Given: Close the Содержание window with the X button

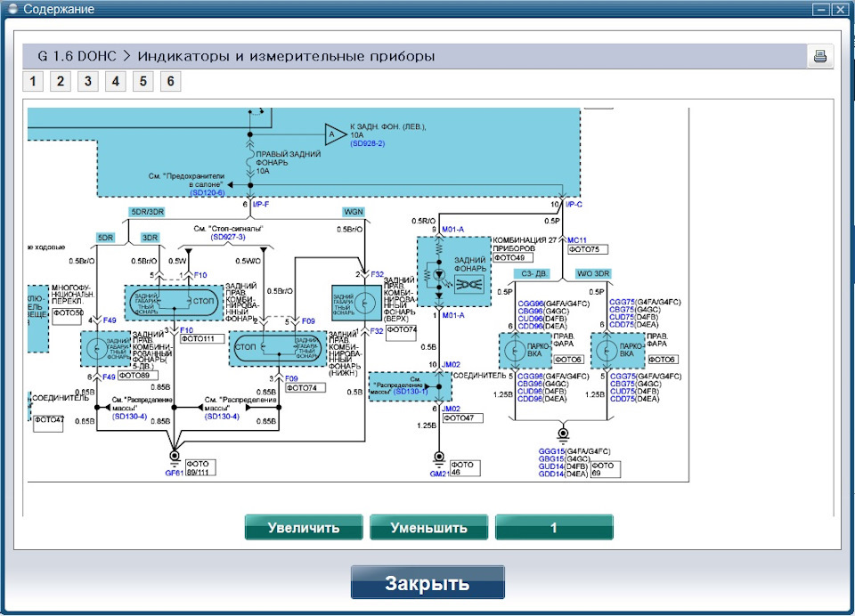Looking at the screenshot, I should point(840,9).
